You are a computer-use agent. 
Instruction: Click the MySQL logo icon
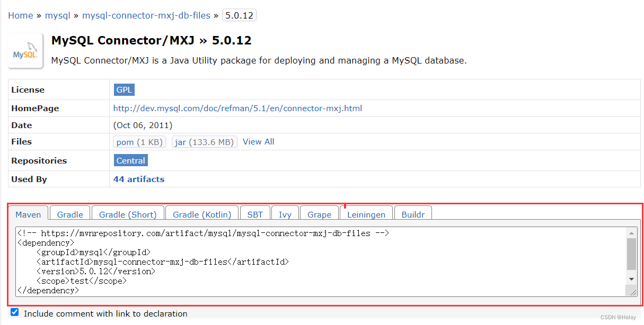click(x=25, y=51)
